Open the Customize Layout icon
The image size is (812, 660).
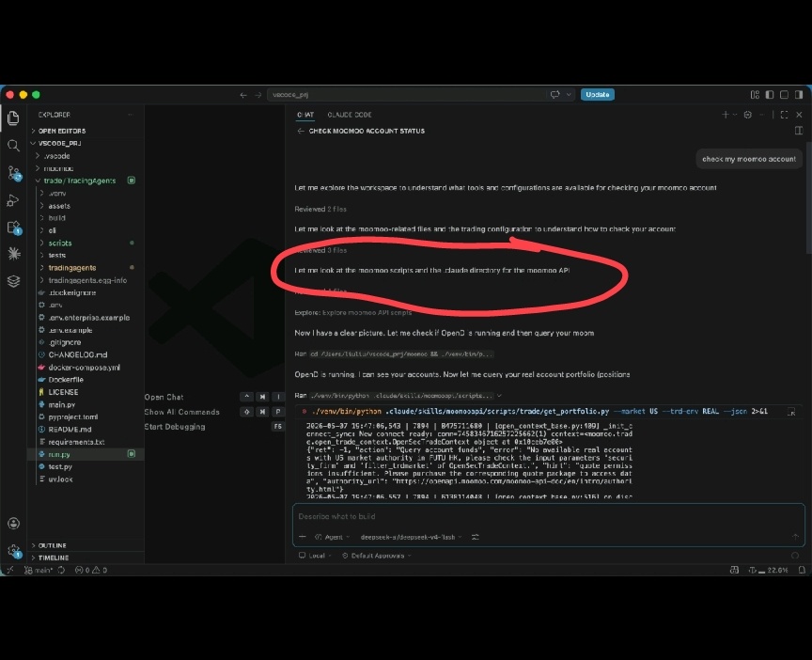755,94
